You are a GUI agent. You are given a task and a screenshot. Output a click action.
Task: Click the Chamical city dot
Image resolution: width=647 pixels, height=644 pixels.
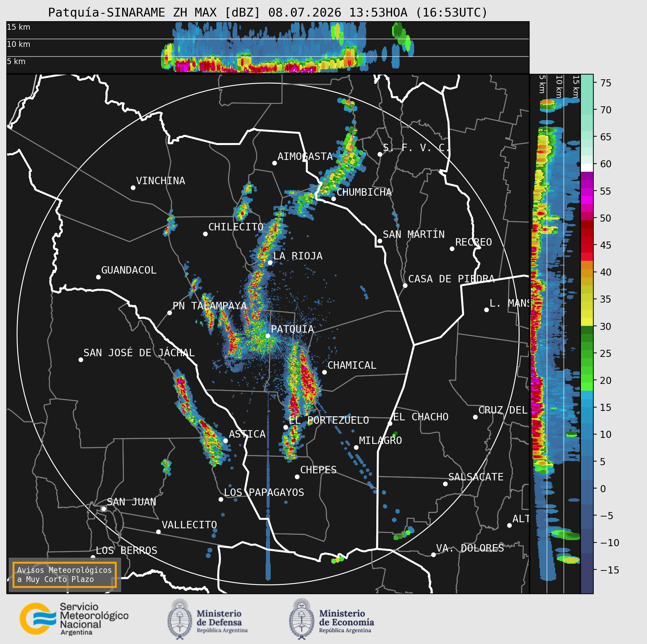[324, 372]
